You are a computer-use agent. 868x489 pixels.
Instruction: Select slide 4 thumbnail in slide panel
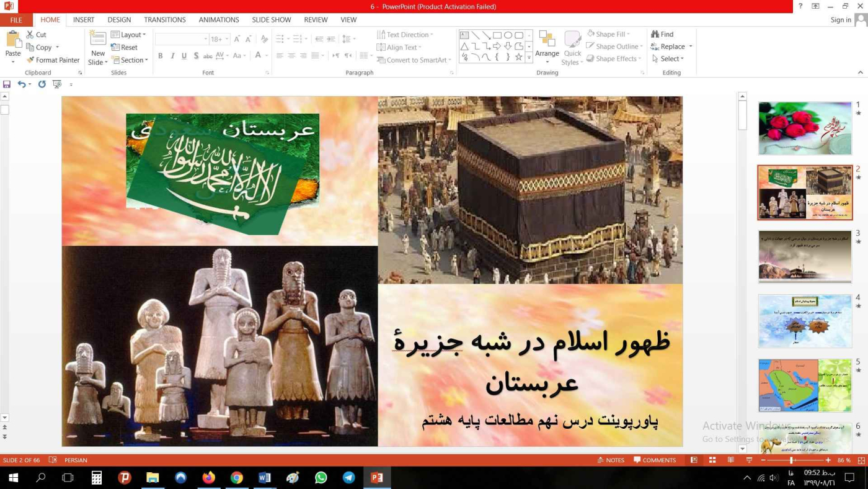click(805, 321)
